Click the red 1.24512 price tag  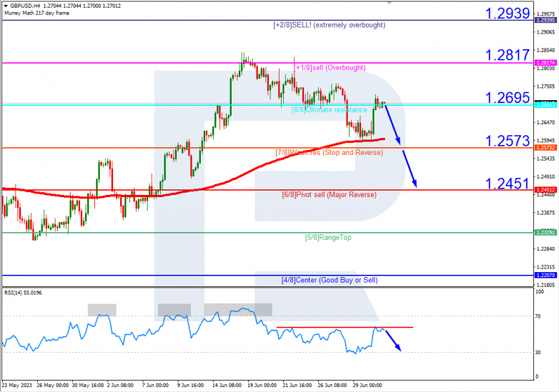click(x=545, y=190)
